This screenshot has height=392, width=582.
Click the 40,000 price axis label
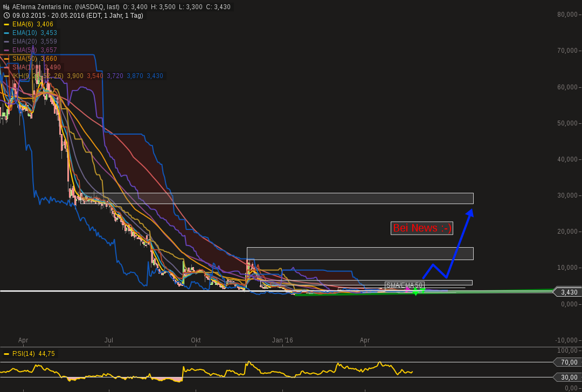point(567,159)
